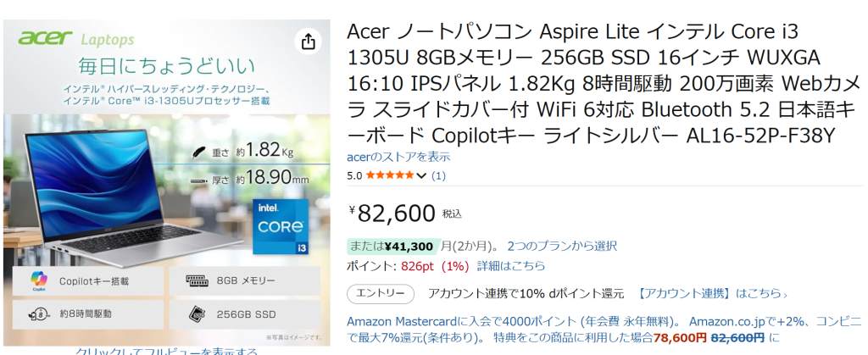The image size is (868, 355).
Task: Click the ¥41,300 monthly installment badge
Action: (393, 247)
